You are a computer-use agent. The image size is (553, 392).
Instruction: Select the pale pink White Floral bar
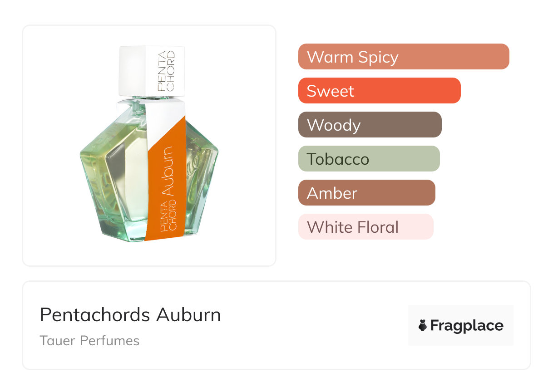365,227
